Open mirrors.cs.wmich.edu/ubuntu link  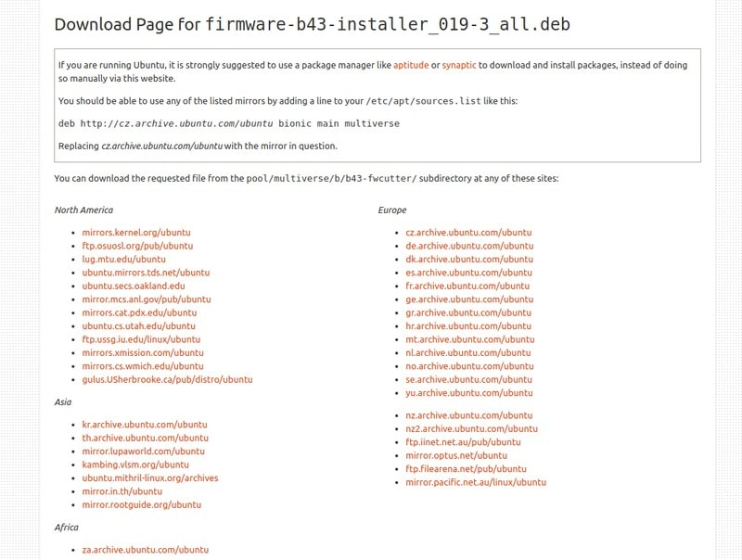(x=143, y=366)
